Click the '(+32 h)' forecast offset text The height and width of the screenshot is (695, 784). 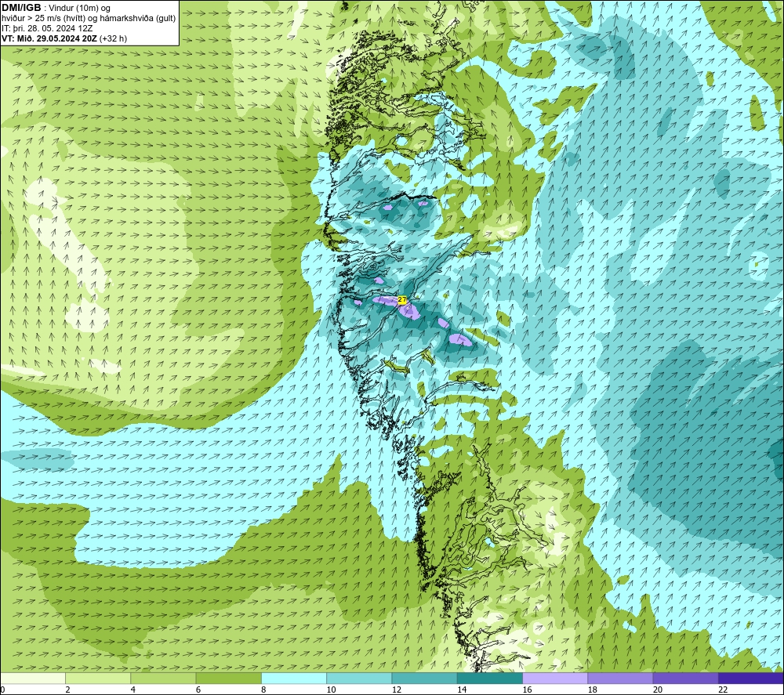[113, 38]
